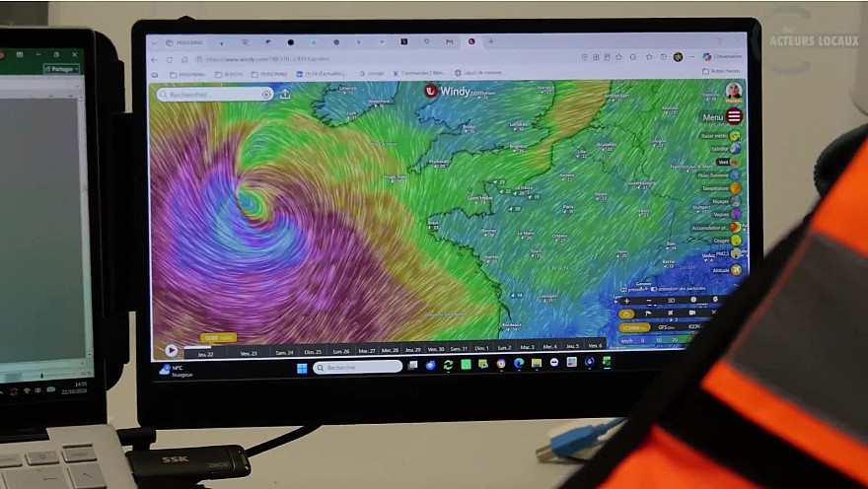Click the flag icon in the map toolbar
Viewport: 868px width, 489px height.
pos(648,314)
